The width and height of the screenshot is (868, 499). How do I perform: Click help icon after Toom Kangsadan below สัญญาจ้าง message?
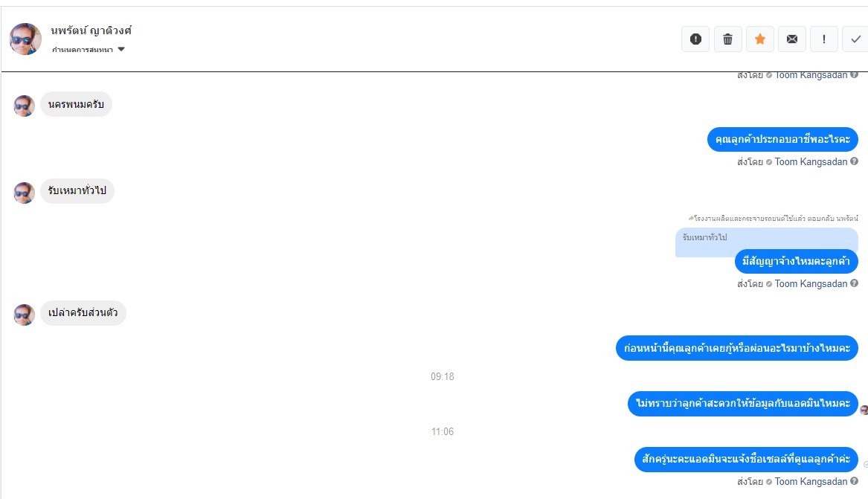point(854,283)
